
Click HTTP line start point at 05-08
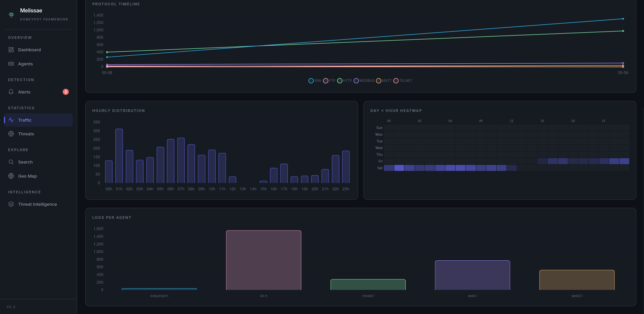(x=107, y=52)
